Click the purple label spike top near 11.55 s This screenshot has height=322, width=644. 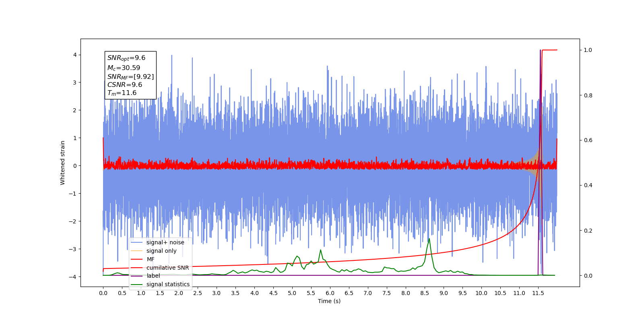(x=540, y=50)
